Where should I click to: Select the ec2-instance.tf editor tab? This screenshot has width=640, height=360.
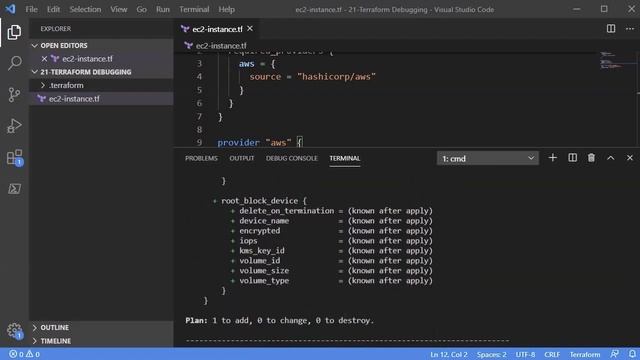point(217,29)
